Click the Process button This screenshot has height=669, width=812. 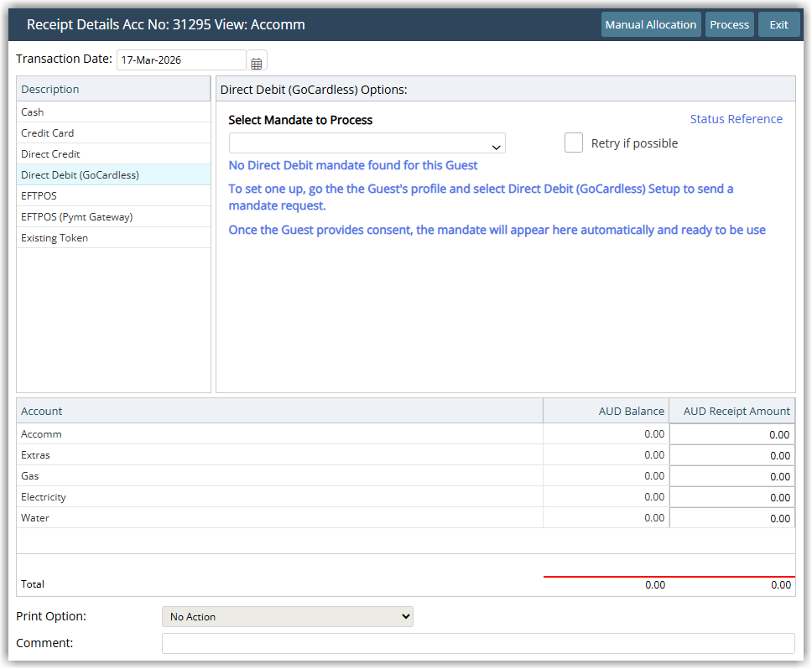(729, 25)
